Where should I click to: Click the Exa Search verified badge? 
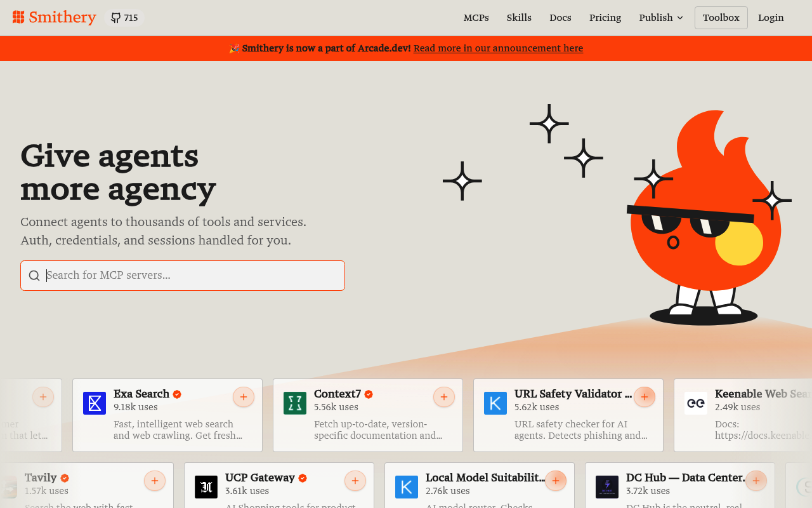[x=177, y=394]
